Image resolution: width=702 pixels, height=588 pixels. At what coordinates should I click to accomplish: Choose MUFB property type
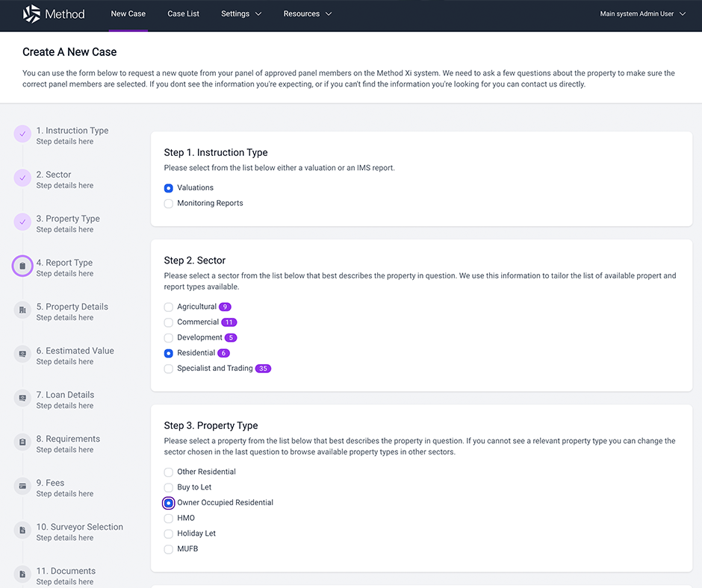tap(168, 549)
